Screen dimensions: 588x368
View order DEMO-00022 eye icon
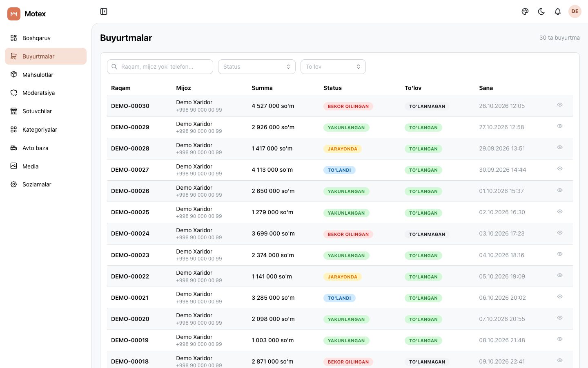coord(560,276)
